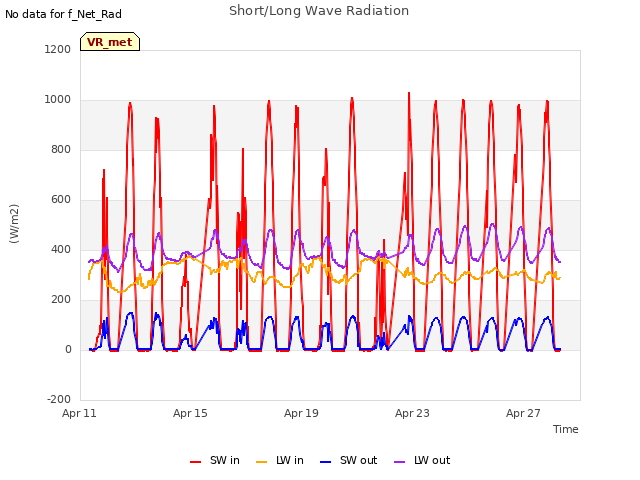
Task: Click the tallest SW in peak near Apr 23
Action: coord(409,94)
